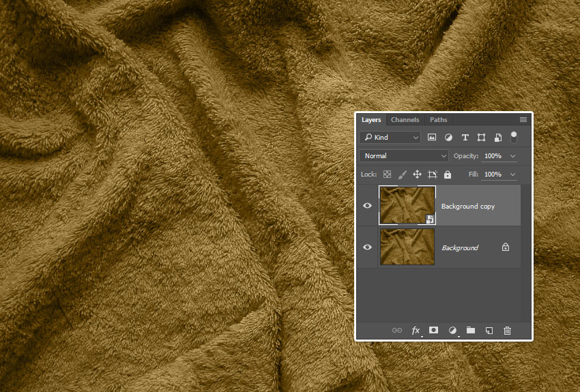Filter layers by pixel layer icon
The height and width of the screenshot is (392, 580).
(x=432, y=137)
